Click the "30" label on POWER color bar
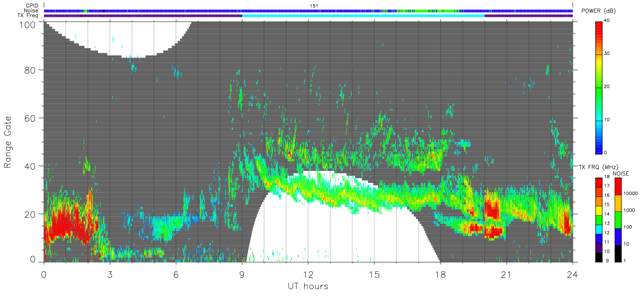Screen dimensions: 644x297 click(x=607, y=54)
